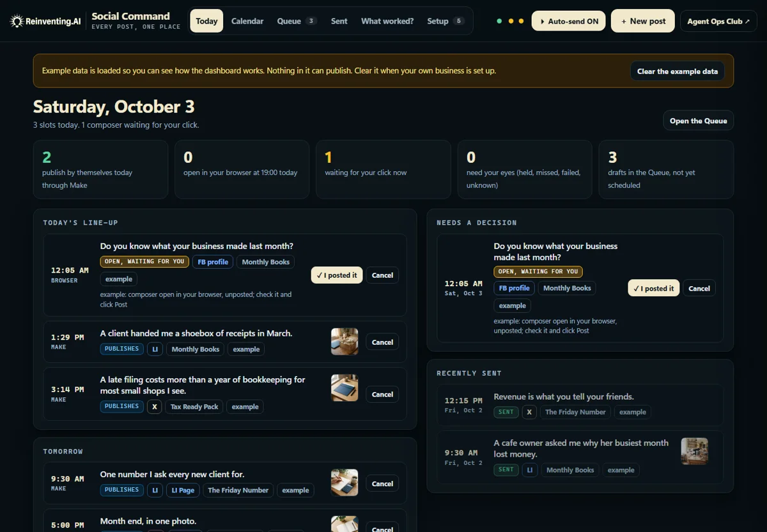This screenshot has height=532, width=767.
Task: Open the Setup tab
Action: [445, 21]
